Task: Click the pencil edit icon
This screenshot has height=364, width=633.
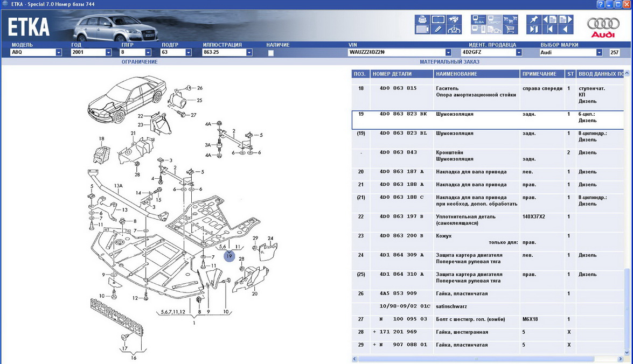Action: (438, 30)
